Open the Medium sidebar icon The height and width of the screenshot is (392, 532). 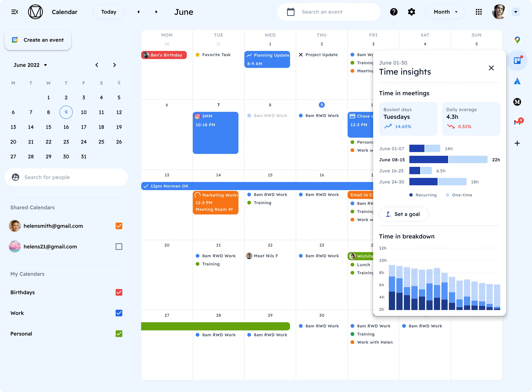(517, 102)
